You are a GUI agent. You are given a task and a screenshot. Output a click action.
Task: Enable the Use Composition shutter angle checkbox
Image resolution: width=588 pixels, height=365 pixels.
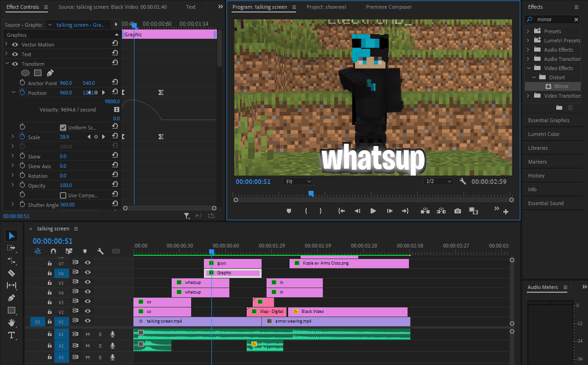tap(63, 195)
